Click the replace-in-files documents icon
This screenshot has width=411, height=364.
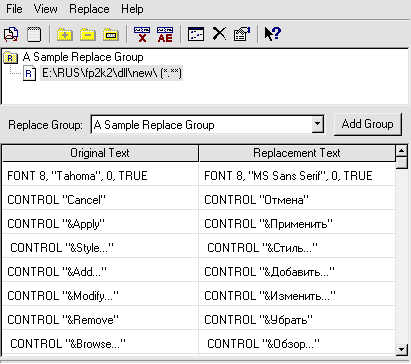(11, 34)
